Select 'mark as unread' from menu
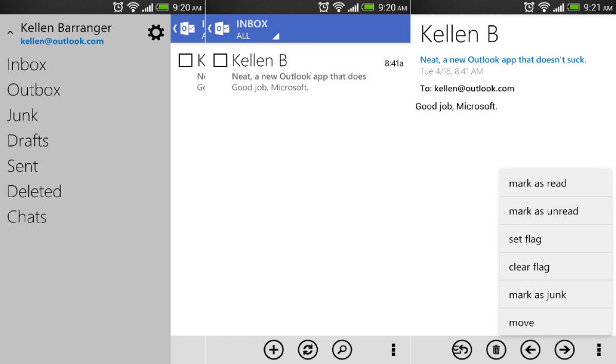This screenshot has width=616, height=364. (x=544, y=211)
